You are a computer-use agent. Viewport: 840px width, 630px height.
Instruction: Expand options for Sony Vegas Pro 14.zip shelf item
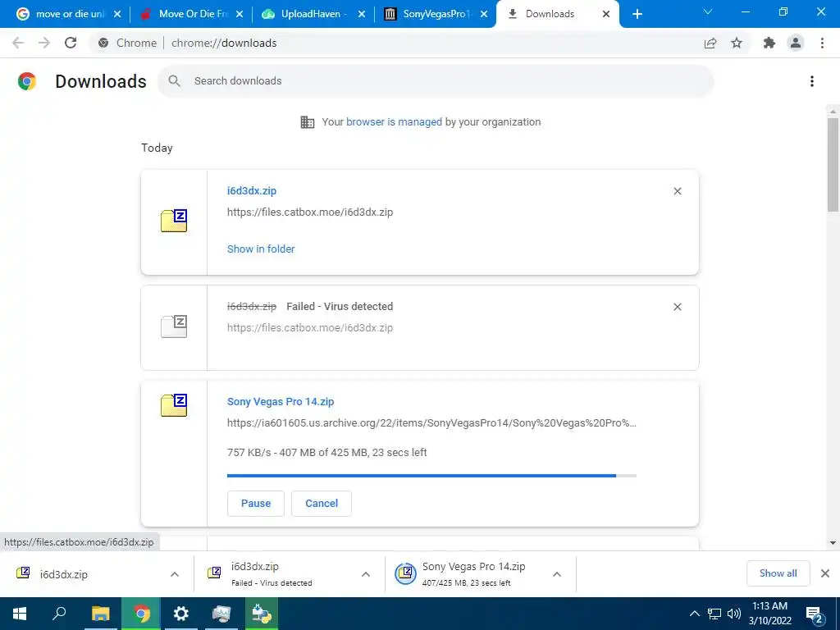point(557,574)
